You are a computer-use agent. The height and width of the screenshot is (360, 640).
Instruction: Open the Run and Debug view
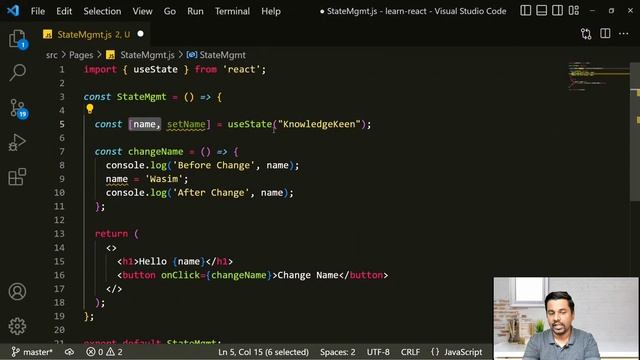tap(17, 143)
